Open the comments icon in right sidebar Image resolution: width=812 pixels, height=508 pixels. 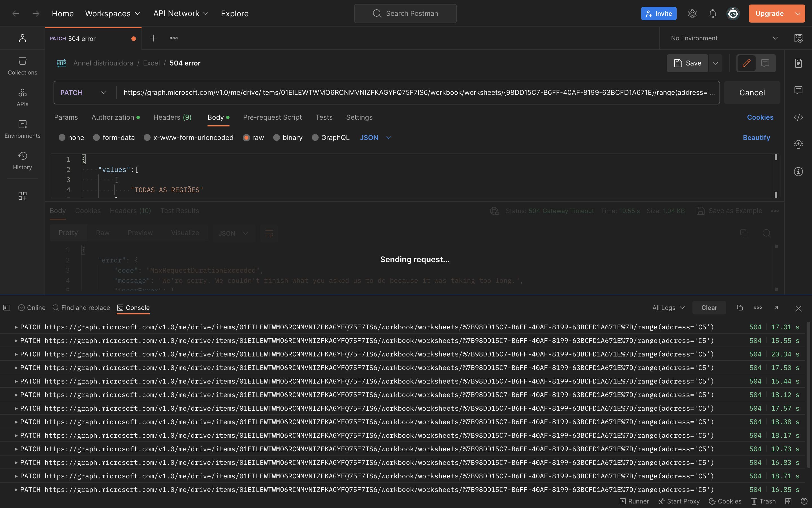pos(798,90)
